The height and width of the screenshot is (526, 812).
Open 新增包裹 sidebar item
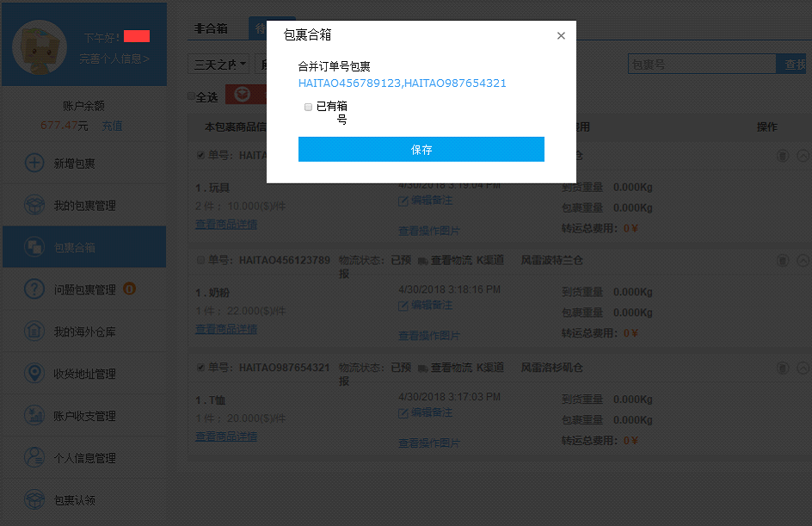84,164
